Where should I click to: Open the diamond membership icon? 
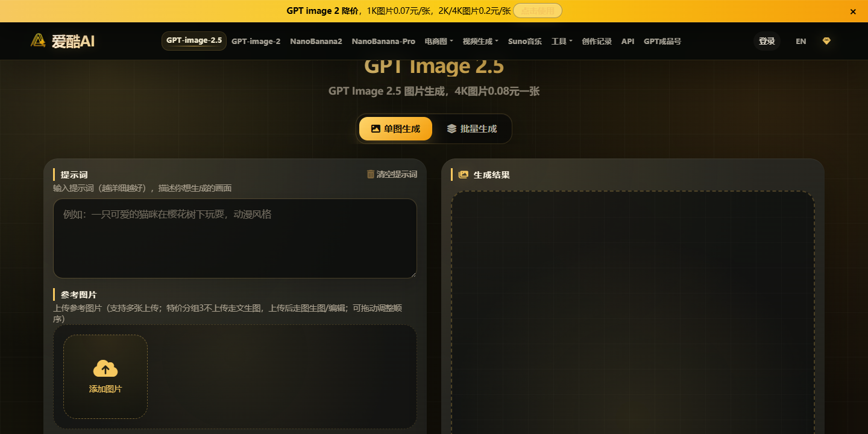[x=826, y=41]
